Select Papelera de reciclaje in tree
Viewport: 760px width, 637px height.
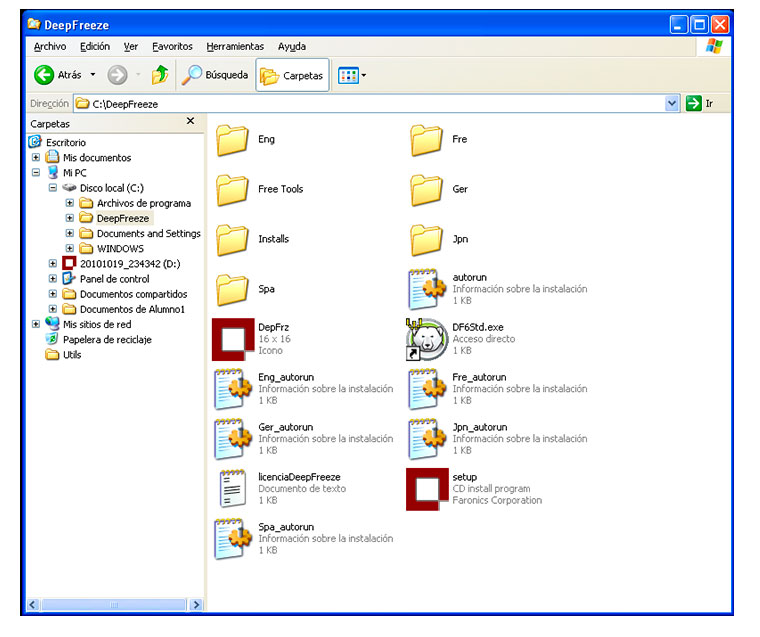pos(107,339)
